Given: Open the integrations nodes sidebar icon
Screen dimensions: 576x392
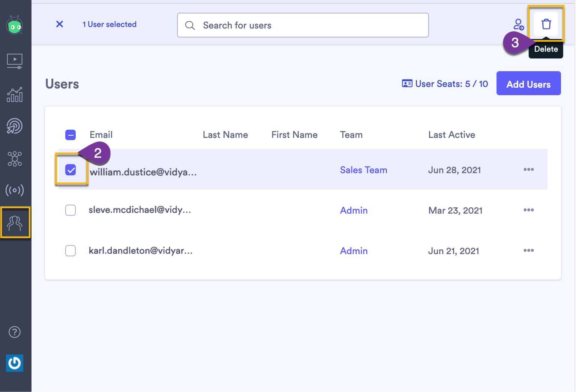Looking at the screenshot, I should (15, 159).
